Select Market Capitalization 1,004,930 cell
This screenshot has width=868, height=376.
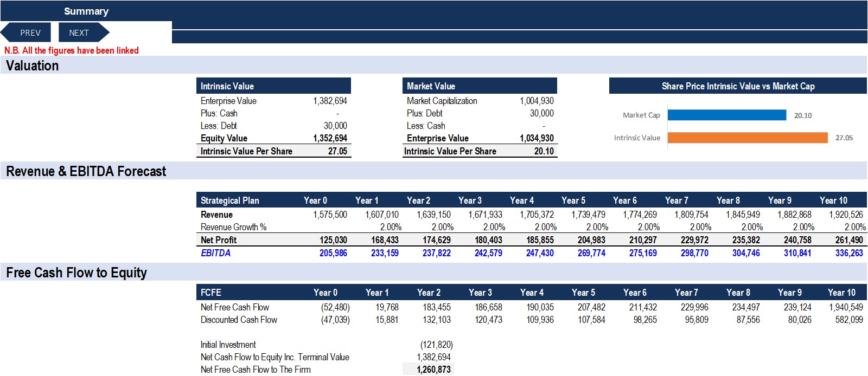(537, 101)
